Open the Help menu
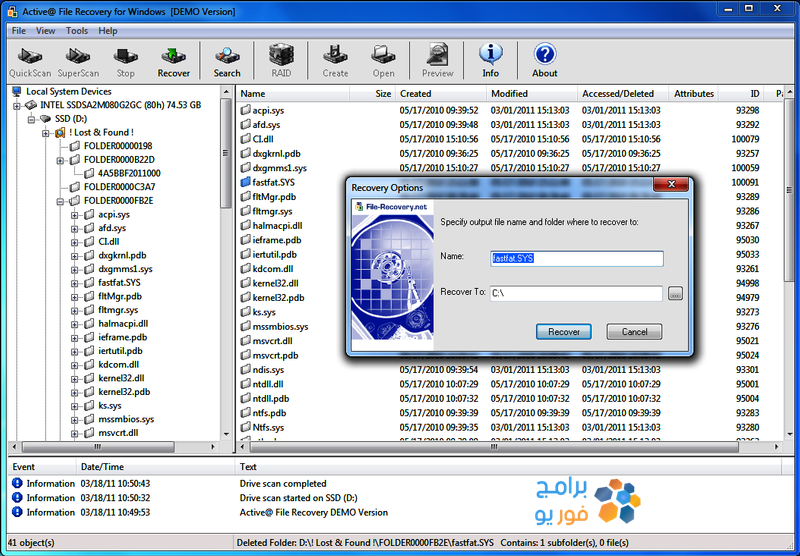 pos(108,31)
